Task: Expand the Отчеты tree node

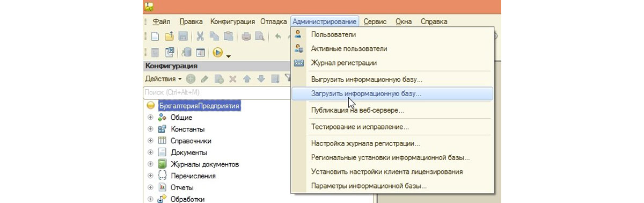Action: (x=150, y=187)
